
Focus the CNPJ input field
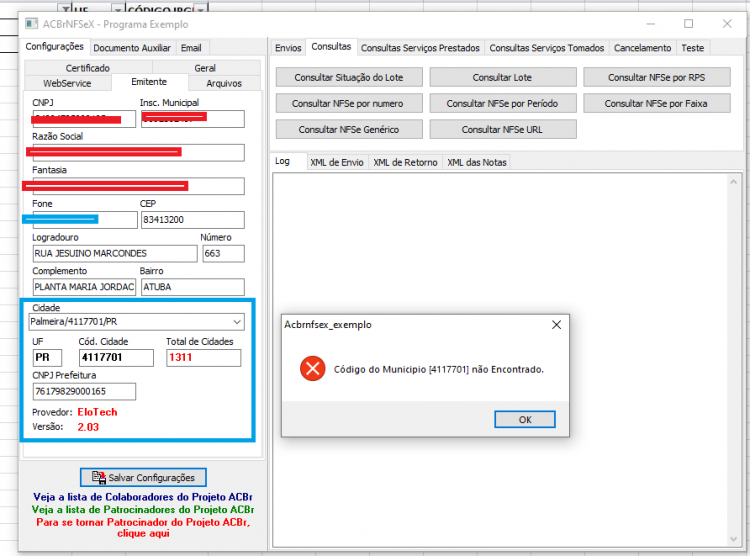84,119
